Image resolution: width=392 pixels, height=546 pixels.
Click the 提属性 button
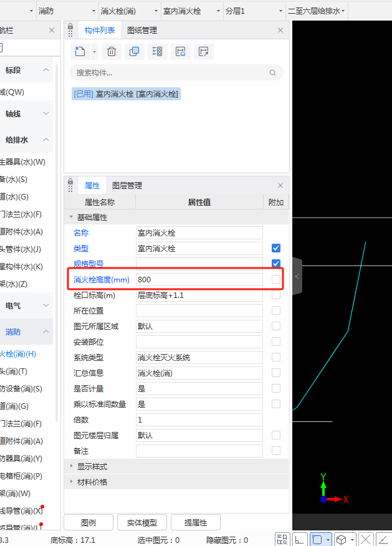pyautogui.click(x=196, y=523)
